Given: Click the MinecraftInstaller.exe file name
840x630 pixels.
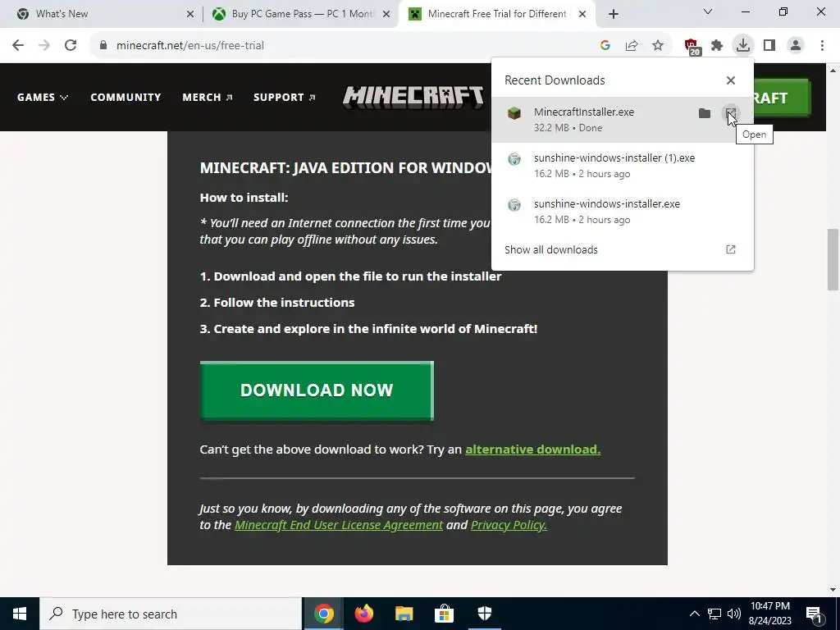Looking at the screenshot, I should point(583,112).
